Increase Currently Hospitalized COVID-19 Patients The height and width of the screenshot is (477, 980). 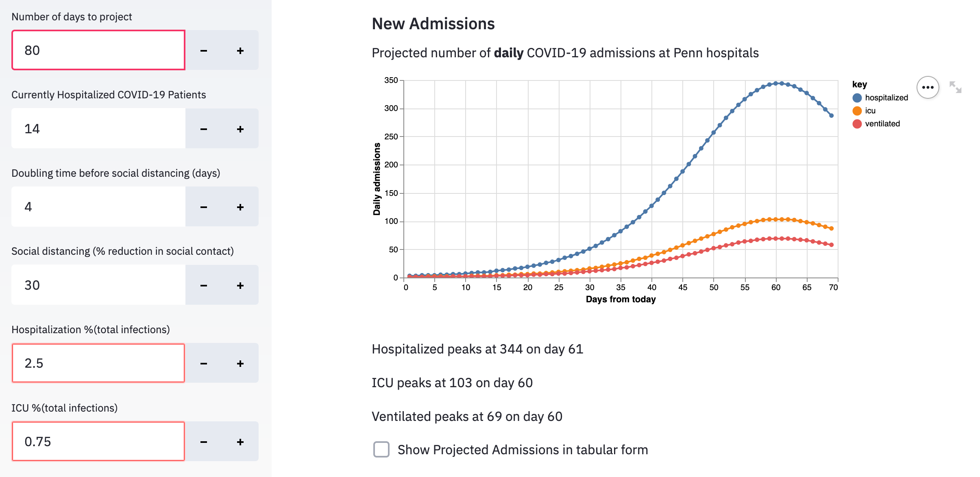(240, 128)
